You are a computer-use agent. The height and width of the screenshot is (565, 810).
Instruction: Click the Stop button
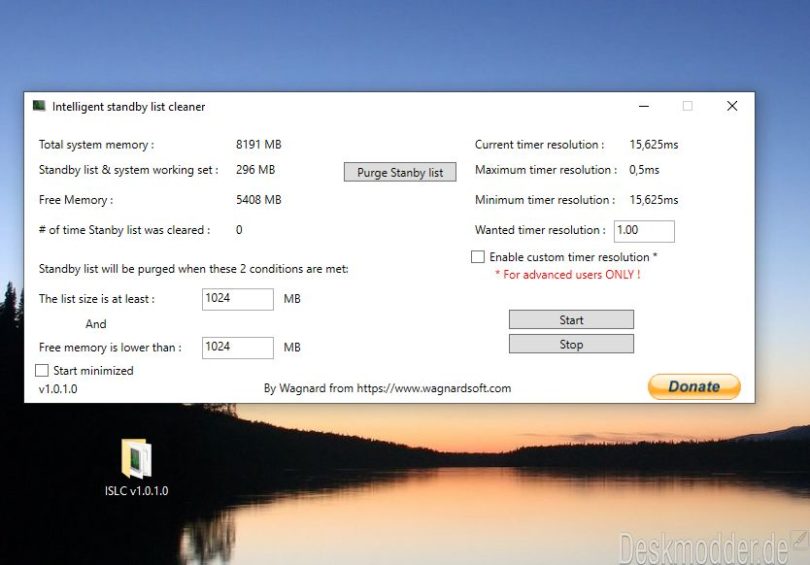(571, 344)
